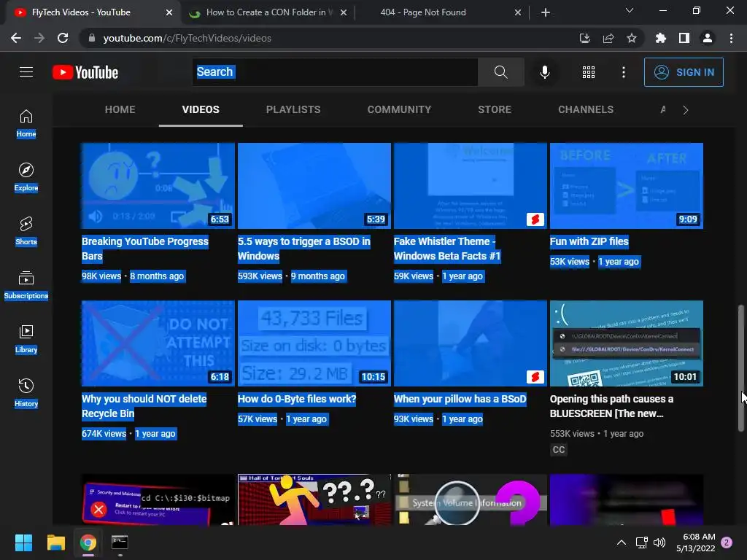Open 'Fake Whistler Theme' video title

[x=447, y=249]
